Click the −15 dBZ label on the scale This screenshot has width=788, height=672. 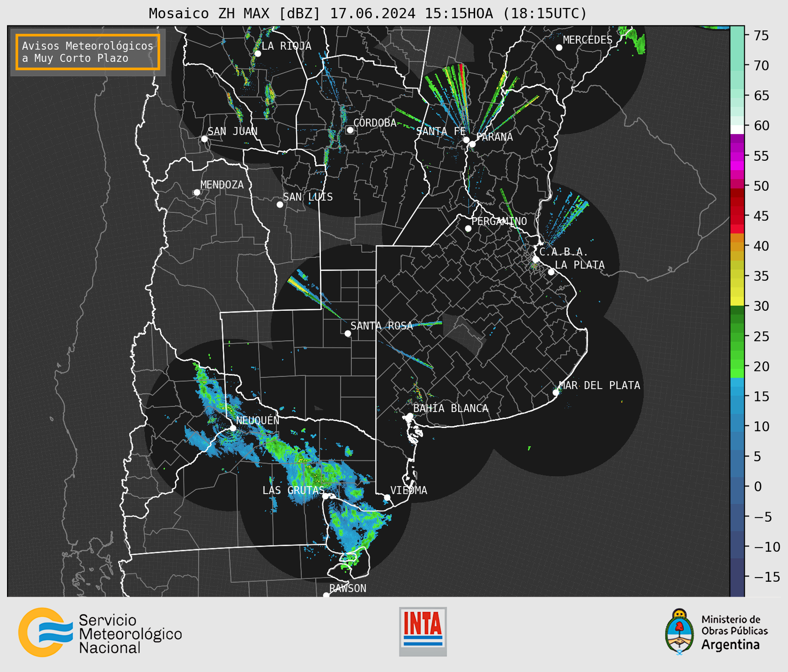767,577
